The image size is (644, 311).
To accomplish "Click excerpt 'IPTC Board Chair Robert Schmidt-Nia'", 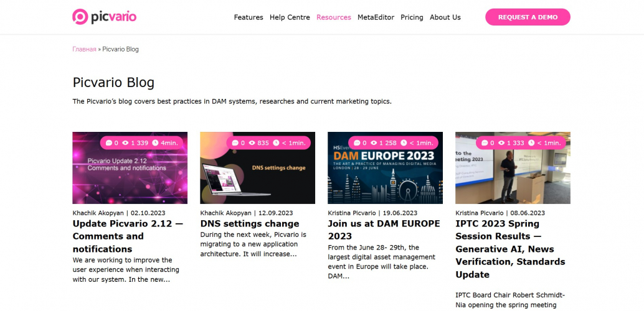I will [509, 300].
